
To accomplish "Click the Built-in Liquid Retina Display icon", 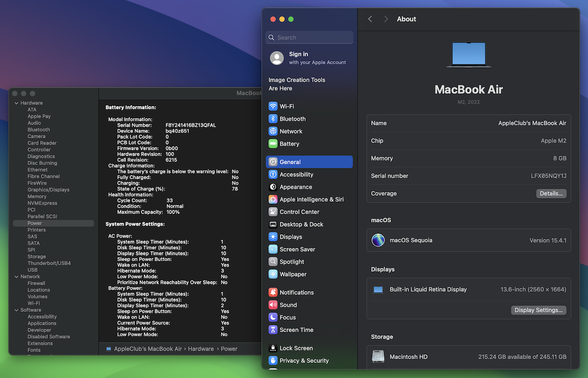I will click(x=378, y=290).
